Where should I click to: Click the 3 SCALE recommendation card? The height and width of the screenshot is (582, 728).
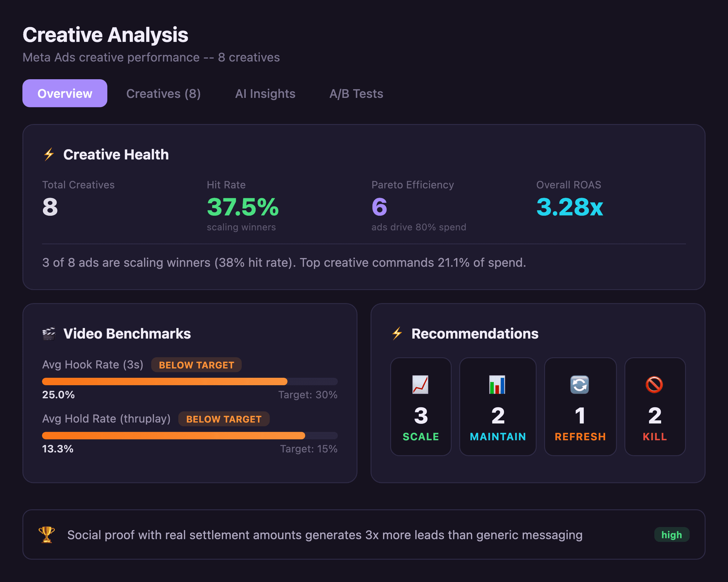coord(421,407)
